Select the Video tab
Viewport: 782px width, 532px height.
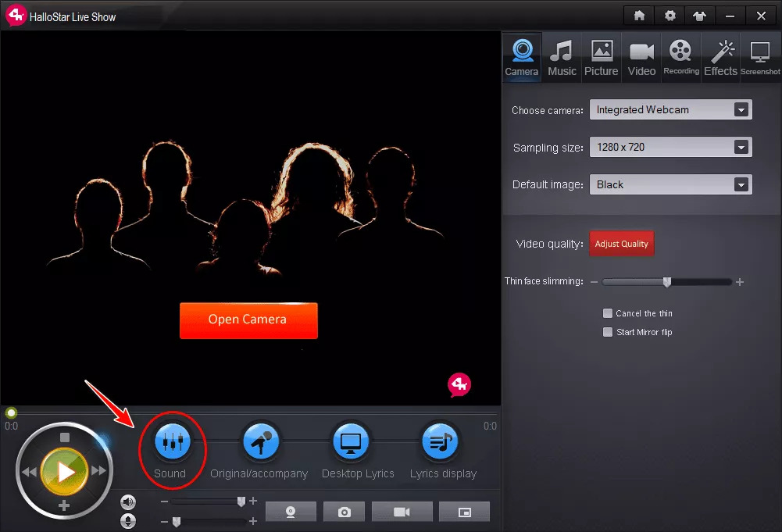pos(642,57)
